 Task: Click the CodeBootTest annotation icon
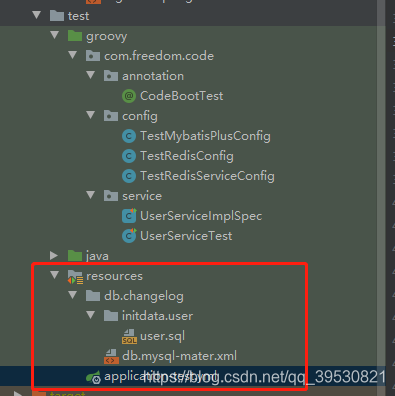129,96
